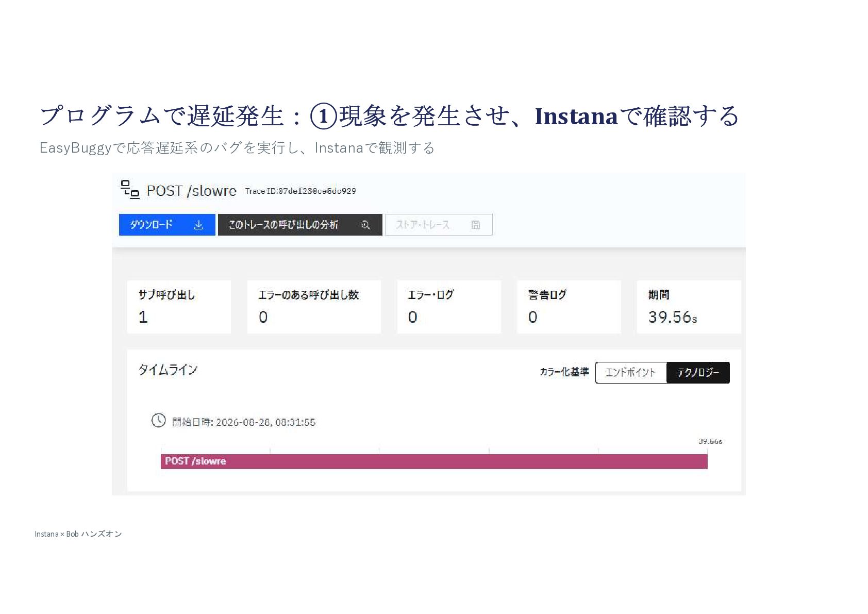Click the clock icon by start time
This screenshot has width=868, height=614.
pyautogui.click(x=158, y=420)
